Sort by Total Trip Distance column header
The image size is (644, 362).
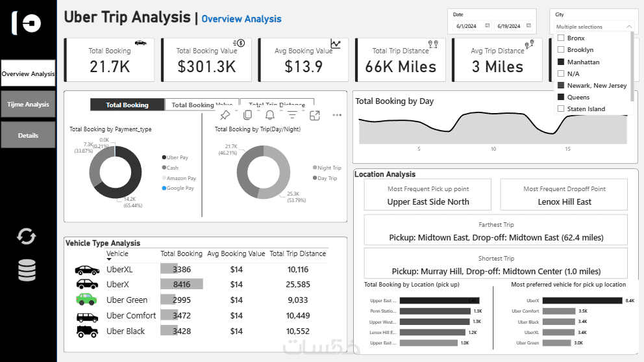click(298, 254)
